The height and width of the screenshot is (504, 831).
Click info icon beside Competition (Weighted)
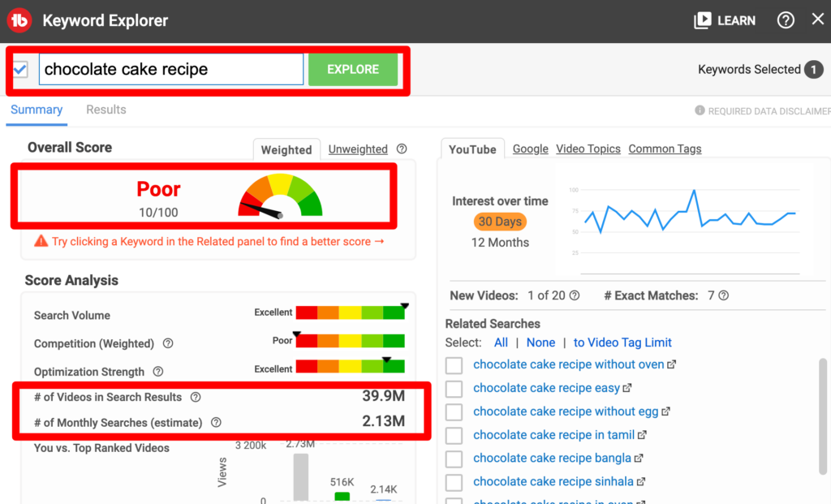[x=168, y=343]
